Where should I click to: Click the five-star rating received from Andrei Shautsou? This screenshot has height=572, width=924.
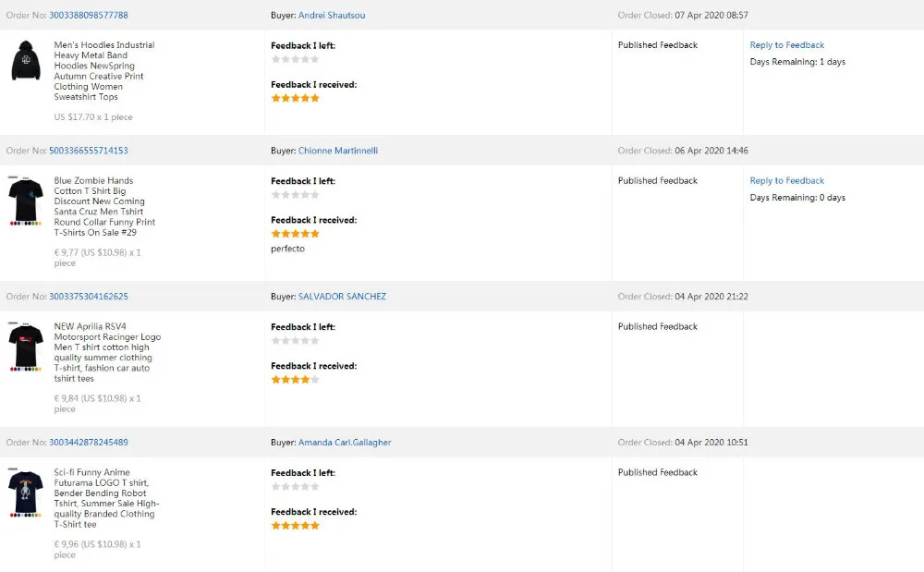click(295, 98)
